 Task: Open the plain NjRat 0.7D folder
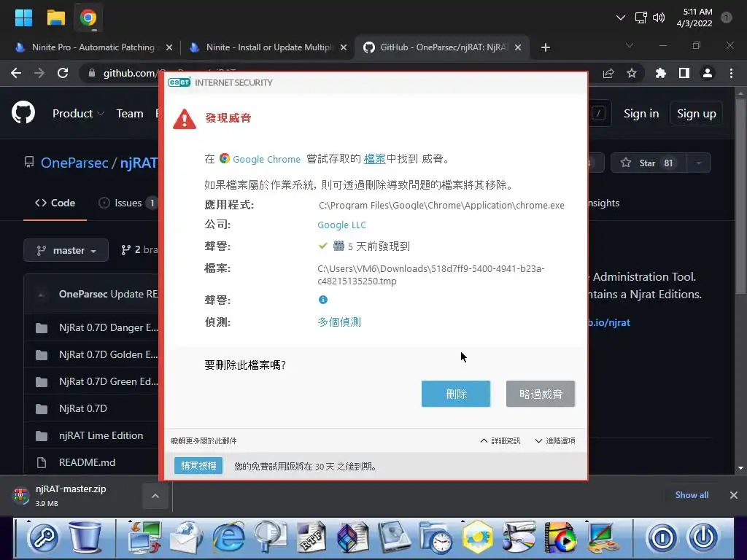[x=83, y=408]
